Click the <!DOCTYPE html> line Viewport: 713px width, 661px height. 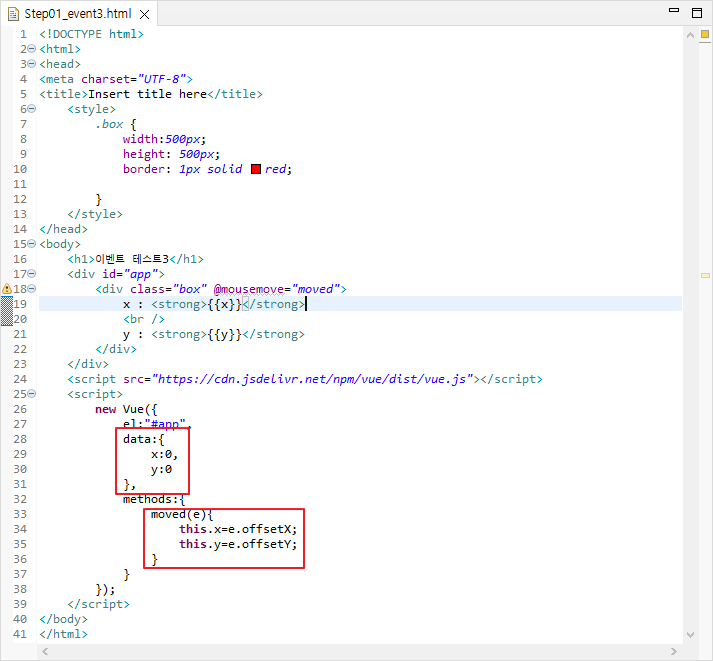[91, 34]
